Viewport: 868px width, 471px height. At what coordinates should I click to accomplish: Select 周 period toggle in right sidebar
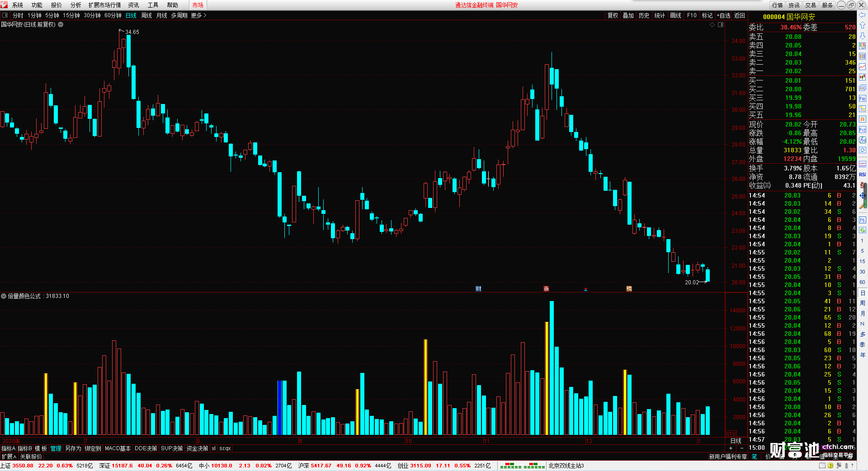(x=862, y=303)
